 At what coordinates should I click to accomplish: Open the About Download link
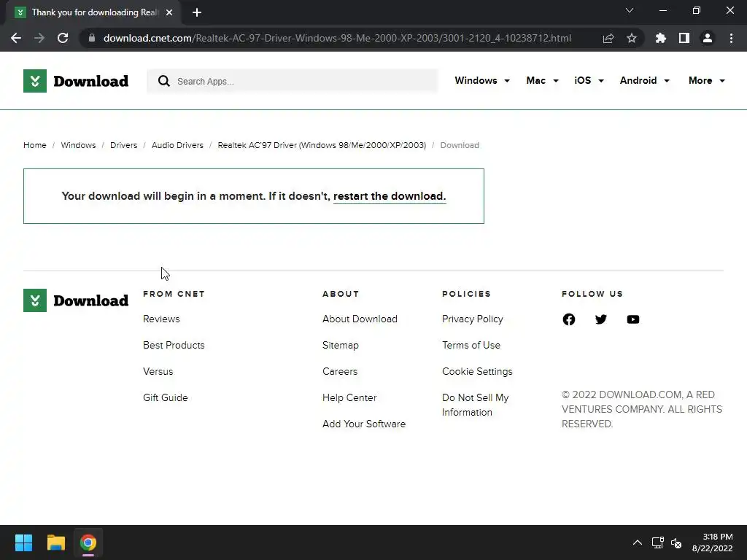[x=360, y=319]
